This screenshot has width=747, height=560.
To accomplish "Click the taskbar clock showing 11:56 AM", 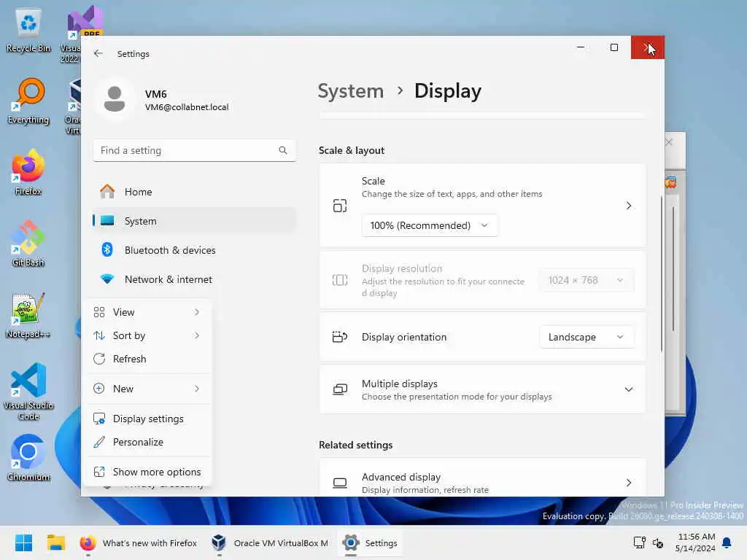I will coord(695,542).
